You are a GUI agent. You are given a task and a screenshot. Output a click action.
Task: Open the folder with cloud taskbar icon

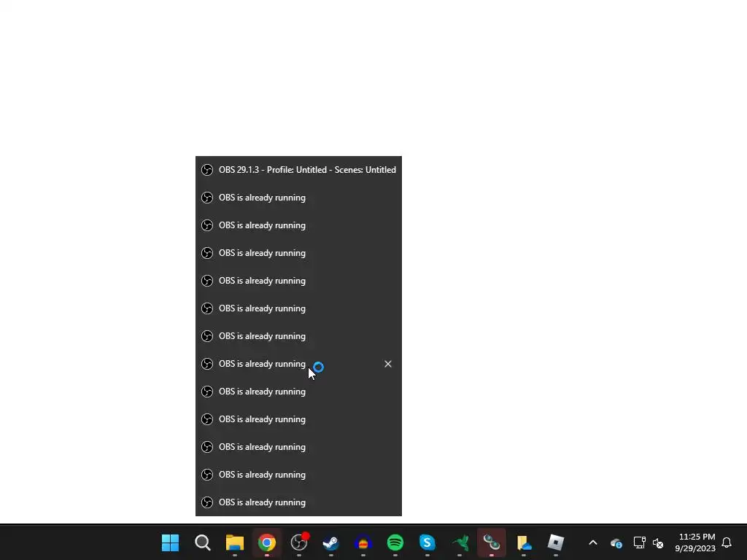[524, 542]
